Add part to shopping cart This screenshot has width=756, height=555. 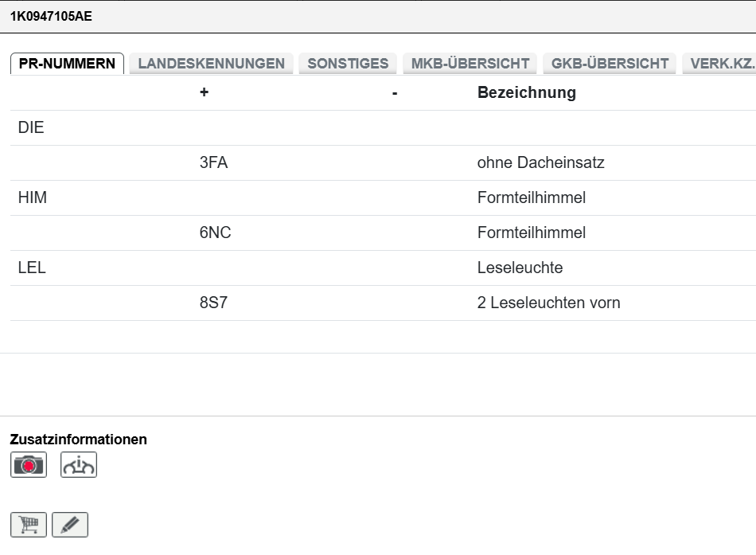tap(29, 525)
